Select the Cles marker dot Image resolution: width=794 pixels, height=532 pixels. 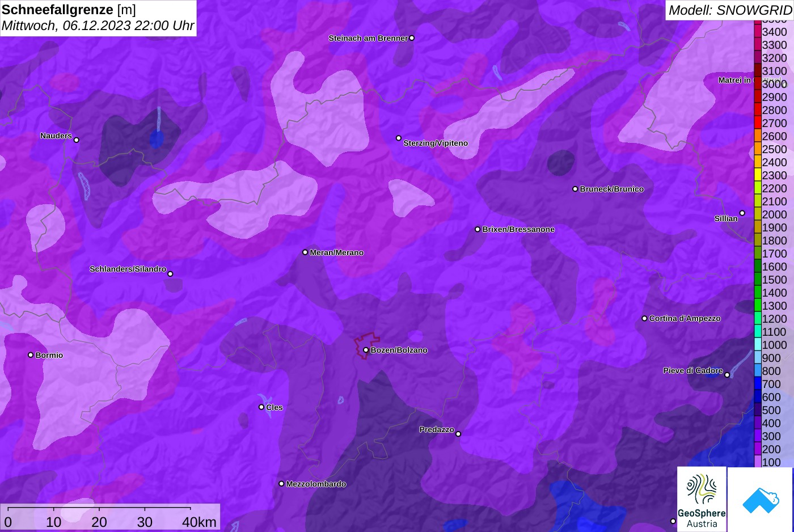coord(261,407)
